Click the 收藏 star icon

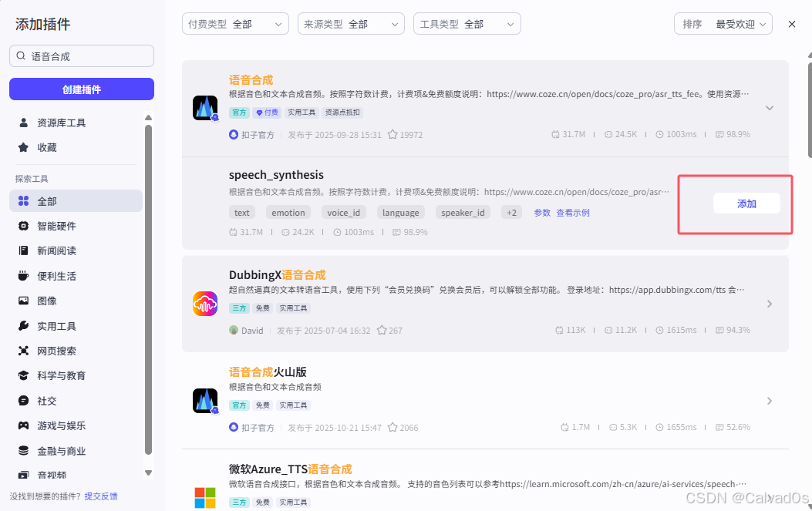tap(23, 147)
